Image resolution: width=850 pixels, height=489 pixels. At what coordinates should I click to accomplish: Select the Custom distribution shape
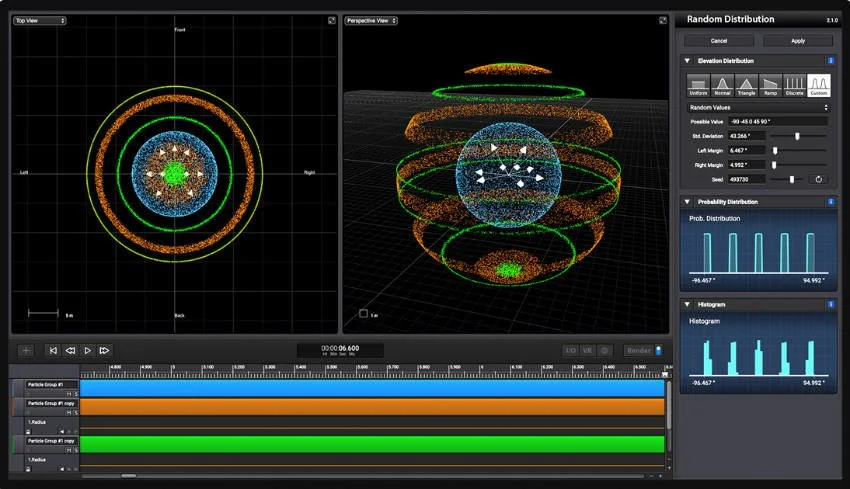click(x=819, y=86)
